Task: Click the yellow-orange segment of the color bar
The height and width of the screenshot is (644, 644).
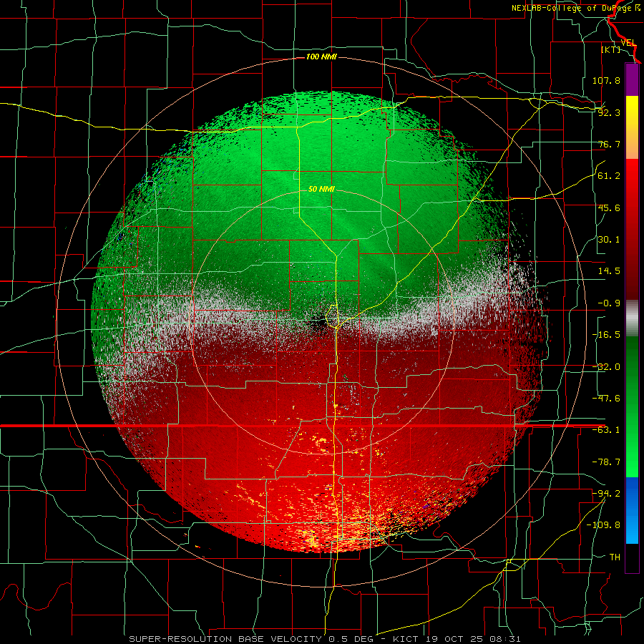Action: (x=632, y=127)
